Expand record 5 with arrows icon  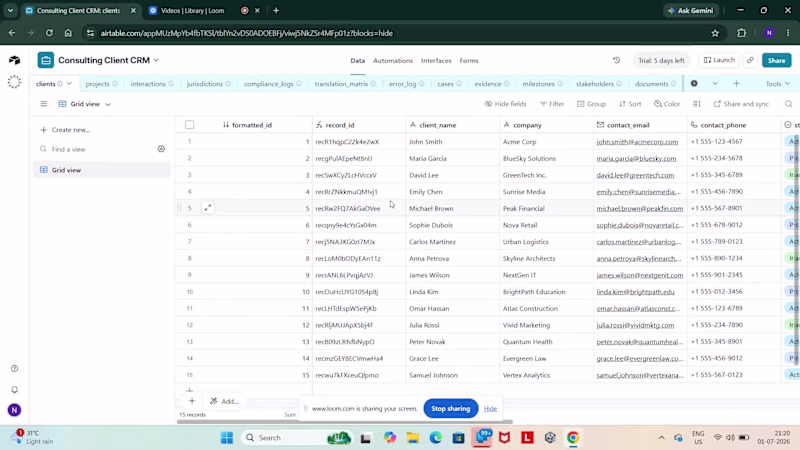click(x=208, y=208)
